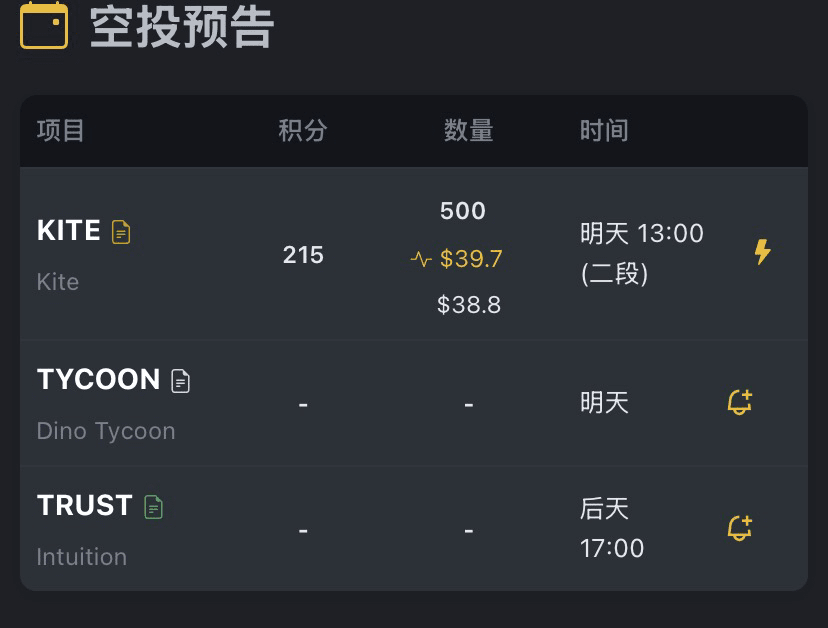Select the Dino Tycoon subtitle

click(106, 431)
